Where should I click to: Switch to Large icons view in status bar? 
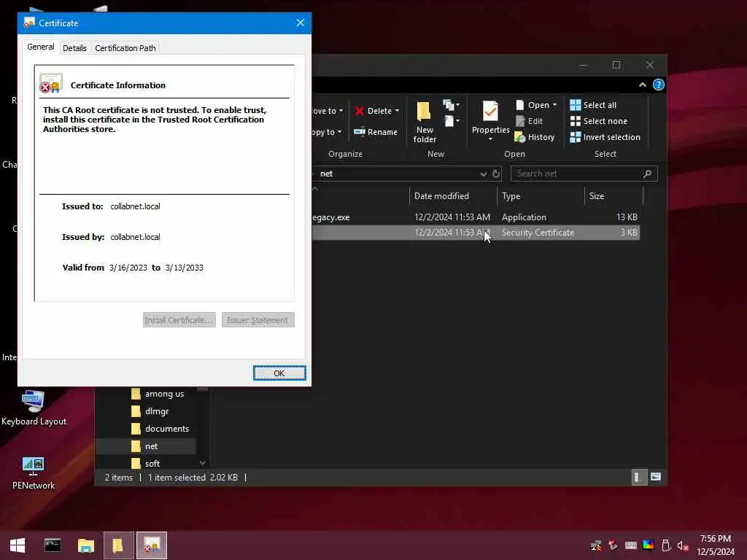point(656,477)
